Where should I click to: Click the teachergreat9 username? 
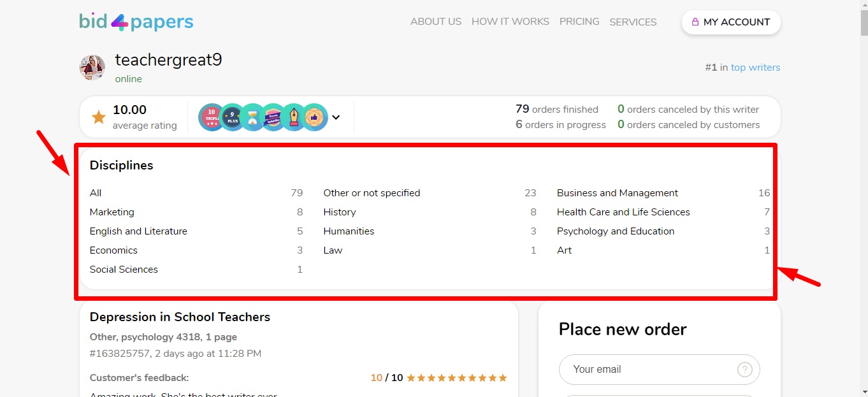tap(168, 60)
